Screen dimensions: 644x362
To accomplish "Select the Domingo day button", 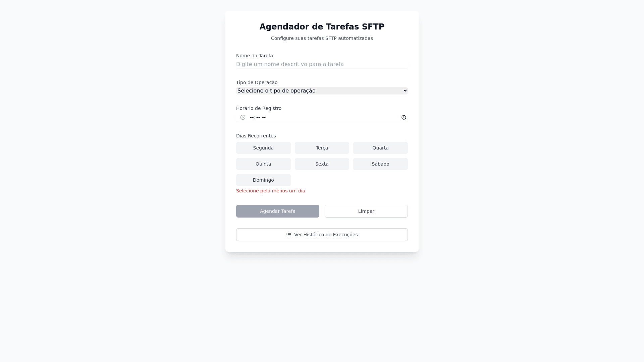I will (263, 180).
